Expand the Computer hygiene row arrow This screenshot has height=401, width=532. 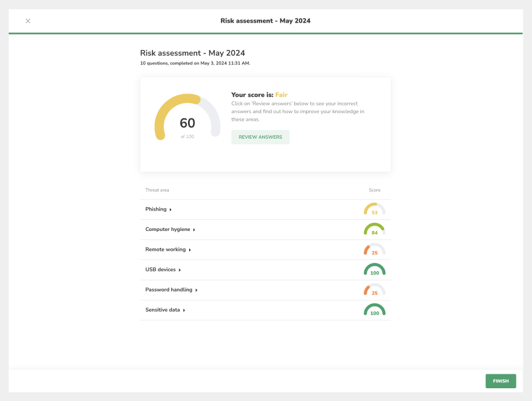coord(194,230)
